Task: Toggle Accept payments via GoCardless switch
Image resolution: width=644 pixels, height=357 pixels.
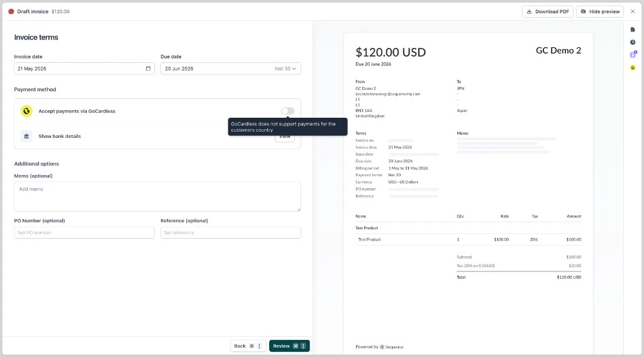Action: point(287,111)
